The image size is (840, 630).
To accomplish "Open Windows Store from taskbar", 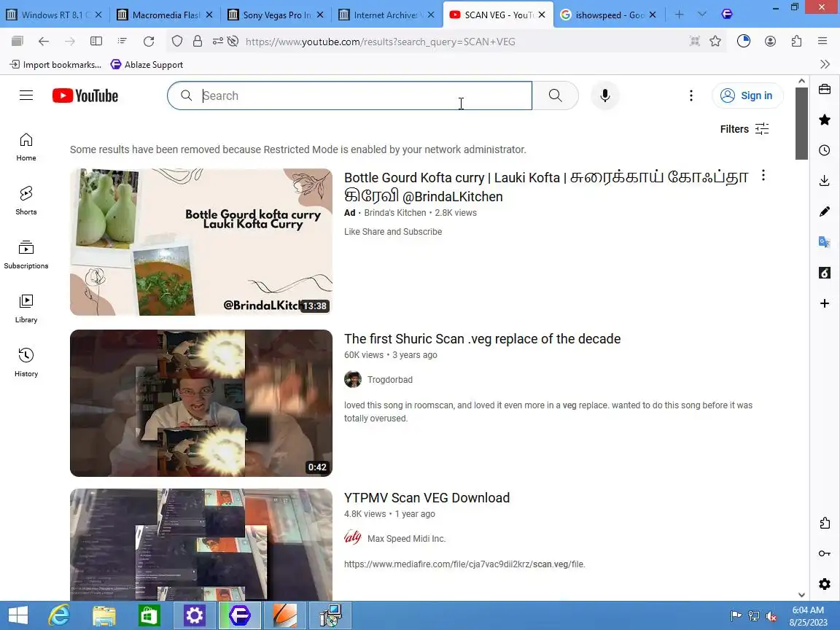I will coord(149,615).
